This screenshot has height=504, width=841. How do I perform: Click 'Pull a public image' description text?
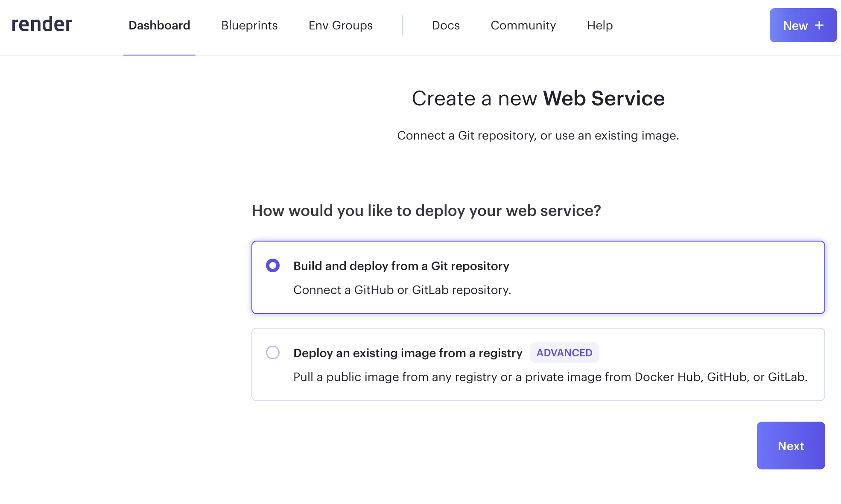pyautogui.click(x=550, y=377)
